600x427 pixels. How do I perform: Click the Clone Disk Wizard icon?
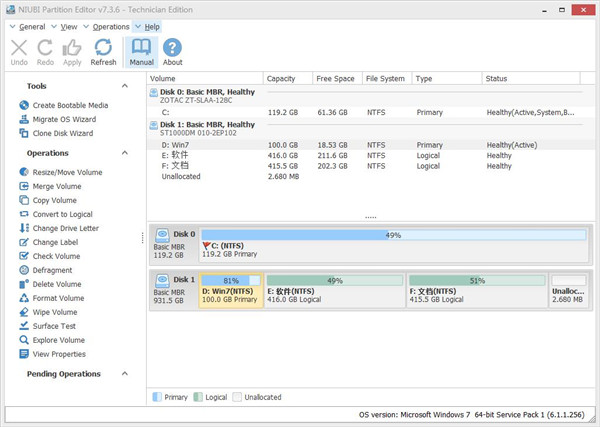[24, 133]
